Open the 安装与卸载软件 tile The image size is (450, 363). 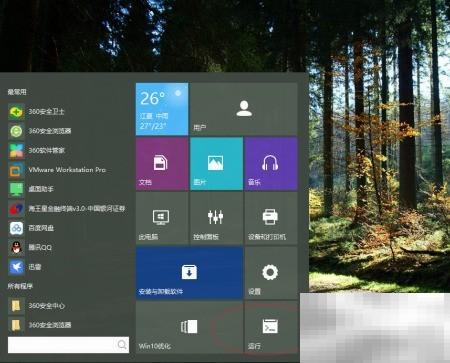[x=189, y=273]
